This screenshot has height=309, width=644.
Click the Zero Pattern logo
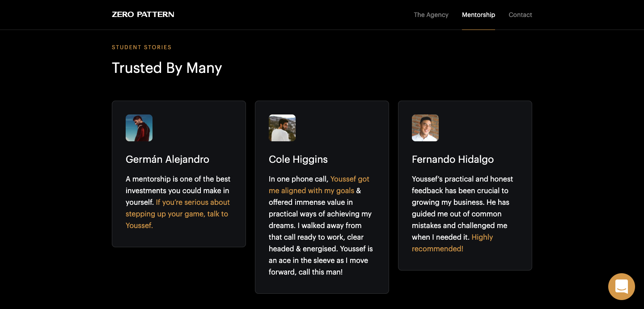(x=143, y=14)
